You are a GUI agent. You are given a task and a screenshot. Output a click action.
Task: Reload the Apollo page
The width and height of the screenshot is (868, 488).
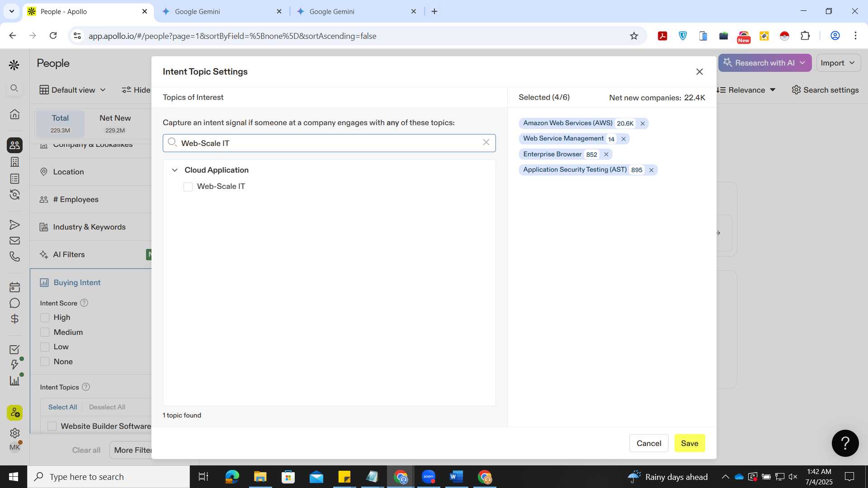(x=53, y=36)
